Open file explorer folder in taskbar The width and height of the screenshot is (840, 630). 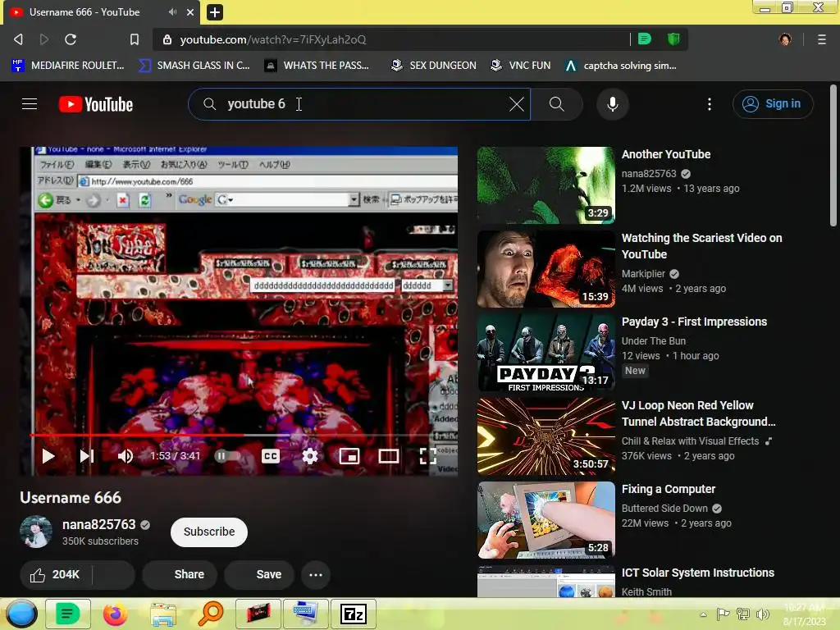[163, 614]
